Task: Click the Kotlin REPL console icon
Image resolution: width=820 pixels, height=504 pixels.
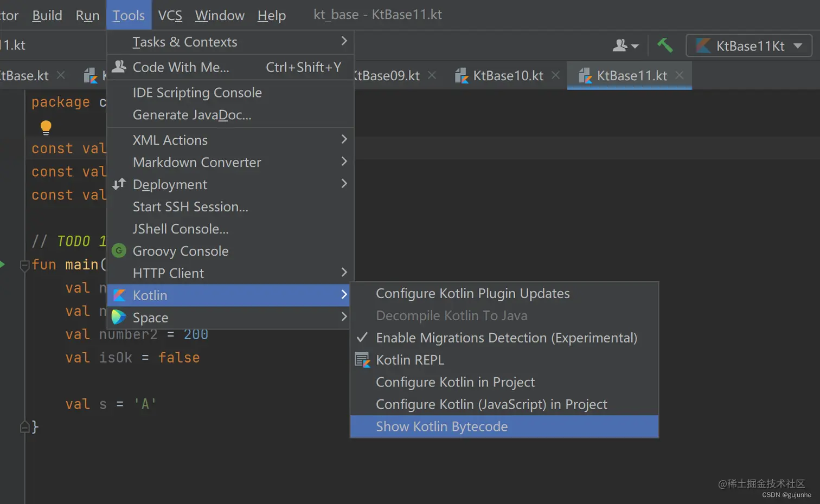Action: [x=362, y=360]
